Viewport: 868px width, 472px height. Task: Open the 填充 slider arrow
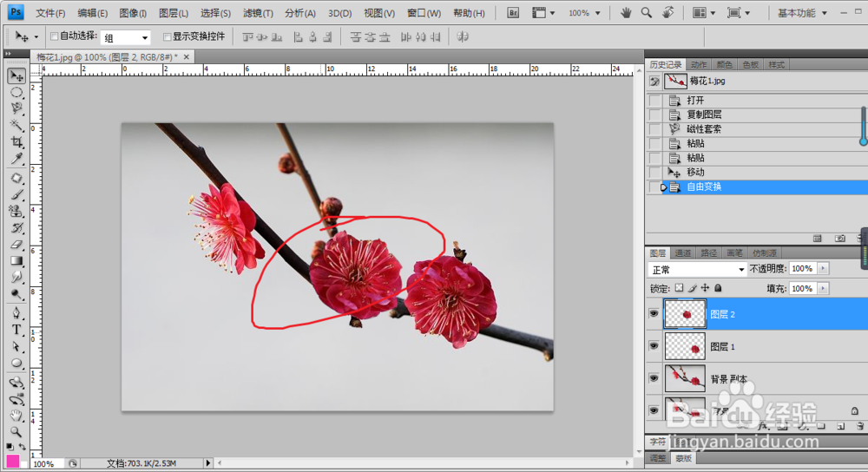[823, 288]
